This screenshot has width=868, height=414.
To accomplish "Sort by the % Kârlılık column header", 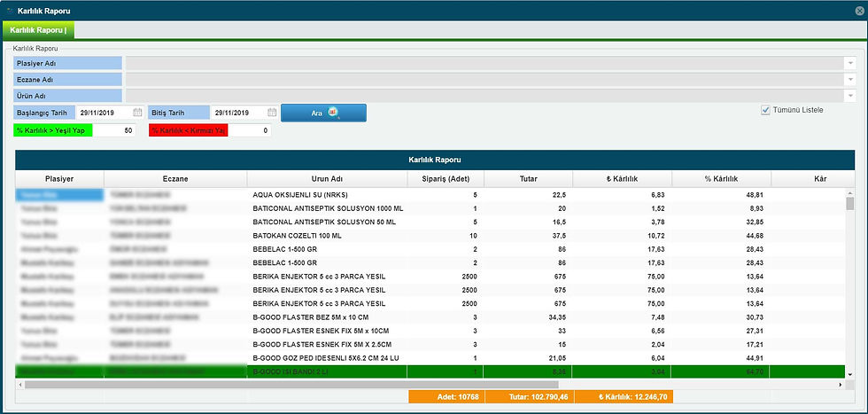I will (x=721, y=179).
